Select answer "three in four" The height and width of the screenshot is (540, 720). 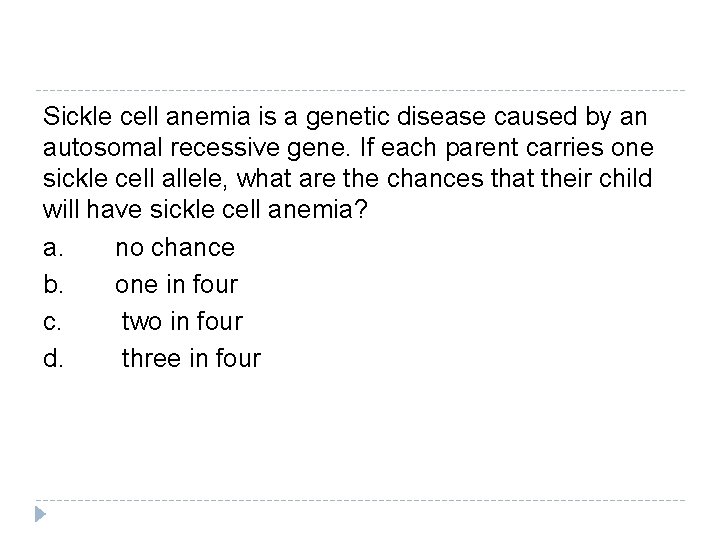click(x=191, y=358)
